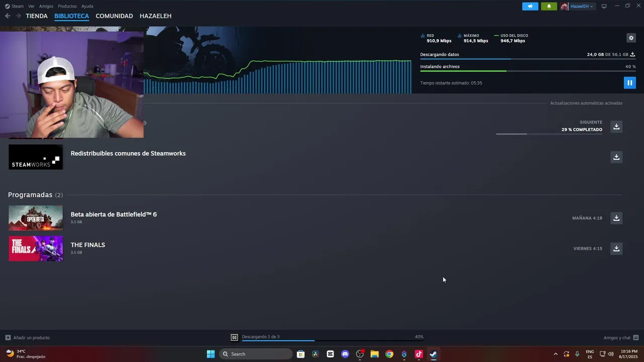Open the COMUNIDAD tab

click(x=114, y=16)
